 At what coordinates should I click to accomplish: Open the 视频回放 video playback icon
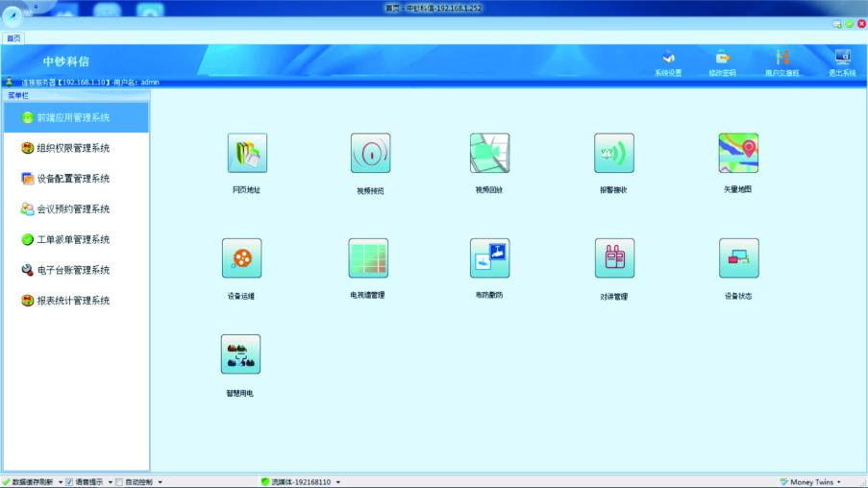pos(489,154)
